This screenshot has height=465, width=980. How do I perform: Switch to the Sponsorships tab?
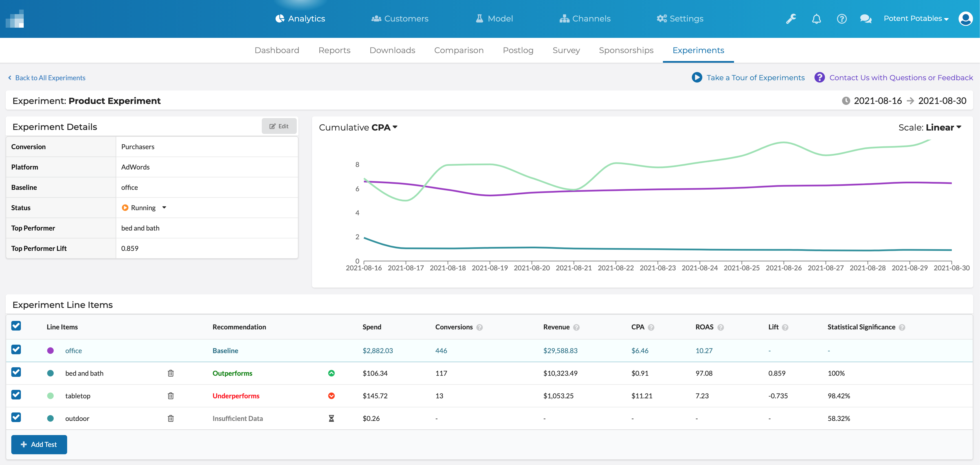pyautogui.click(x=626, y=50)
